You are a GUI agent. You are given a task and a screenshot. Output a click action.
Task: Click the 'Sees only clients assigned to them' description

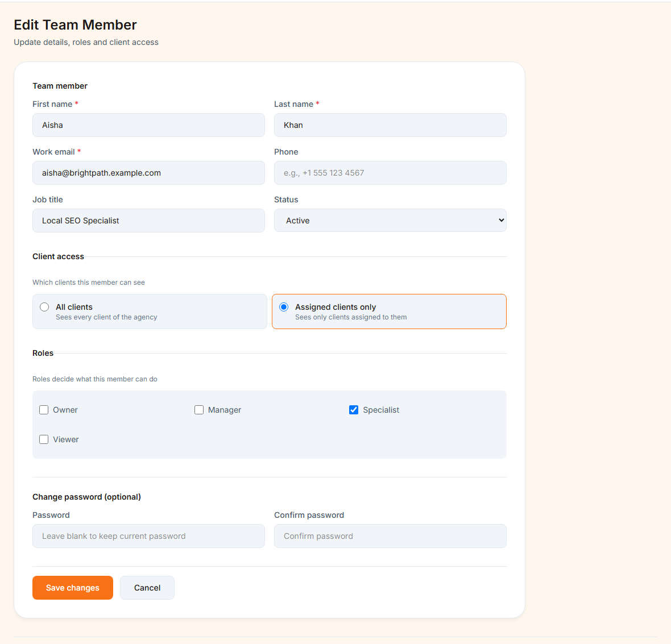tap(351, 317)
